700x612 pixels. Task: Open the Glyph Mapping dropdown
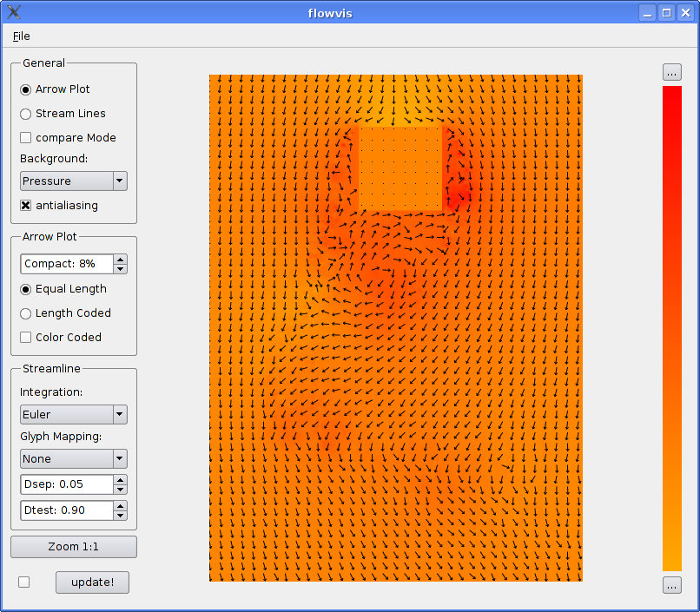pyautogui.click(x=74, y=458)
